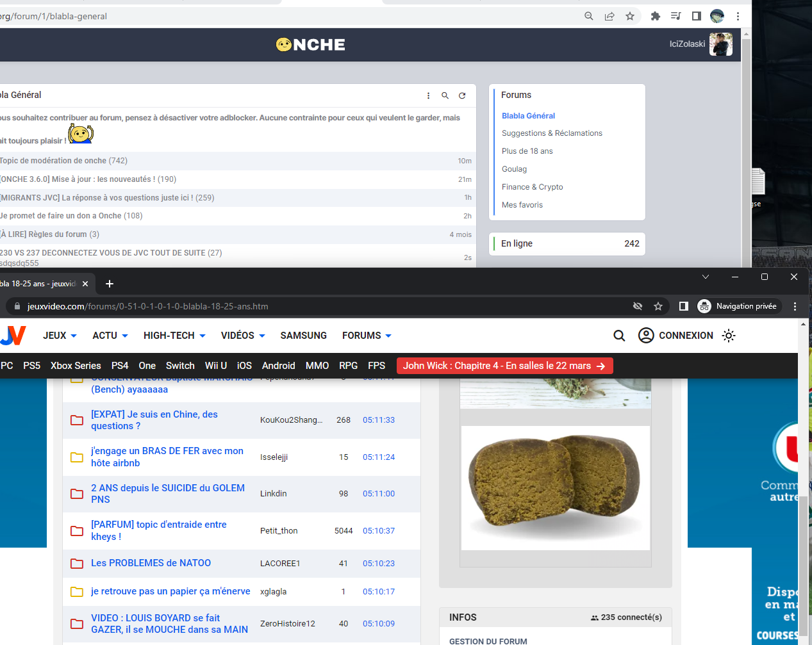This screenshot has width=812, height=645.
Task: Click the Navigation privée incognito badge
Action: (x=739, y=306)
